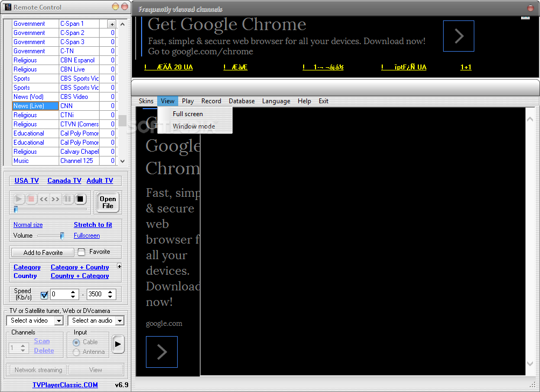Increase the minimum speed value spinner

click(73, 292)
